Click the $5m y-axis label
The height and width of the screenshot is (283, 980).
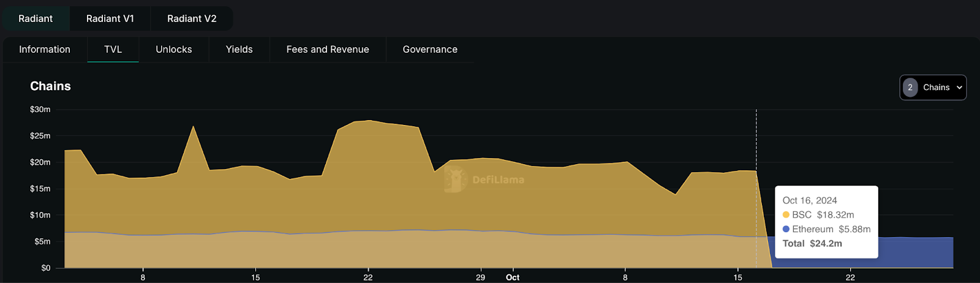42,241
